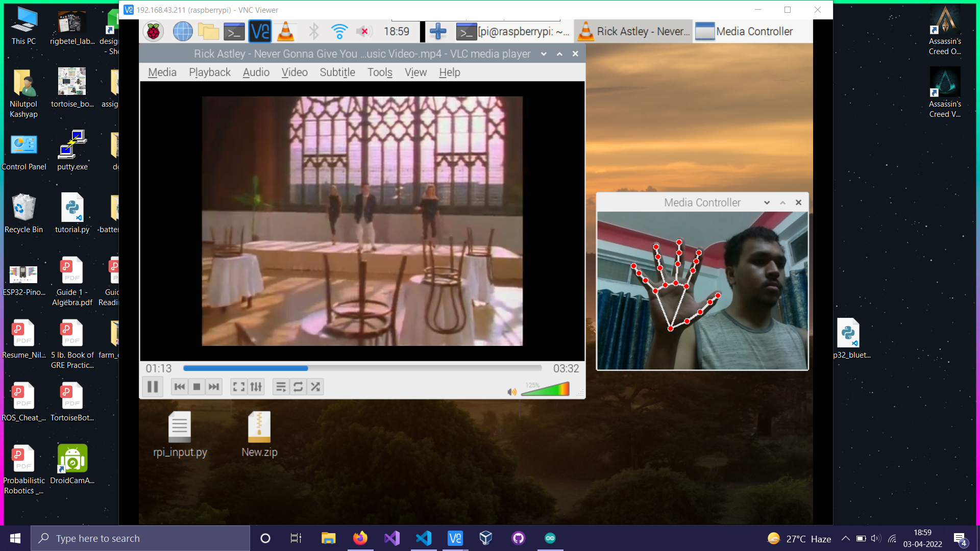Screen dimensions: 980x551
Task: Expand Media Controller window menu arrow
Action: (x=767, y=203)
